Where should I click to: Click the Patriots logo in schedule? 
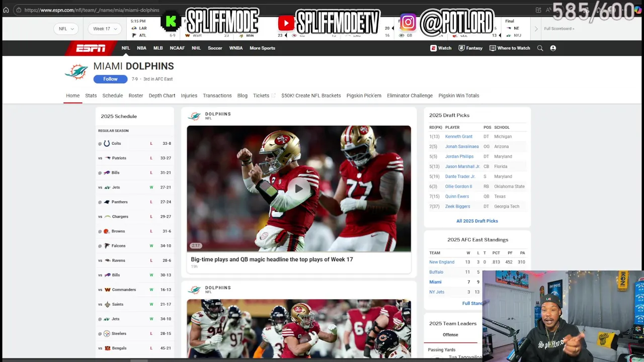pyautogui.click(x=107, y=158)
